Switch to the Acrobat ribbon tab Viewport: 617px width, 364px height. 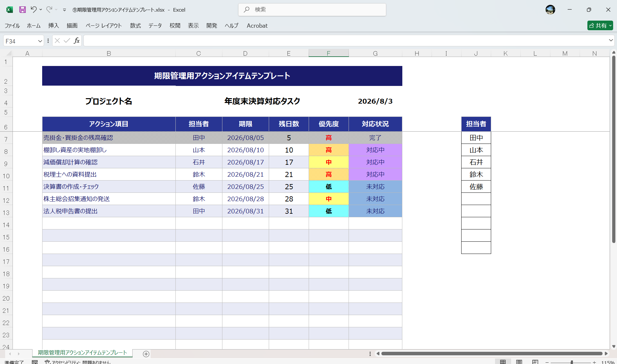point(257,25)
